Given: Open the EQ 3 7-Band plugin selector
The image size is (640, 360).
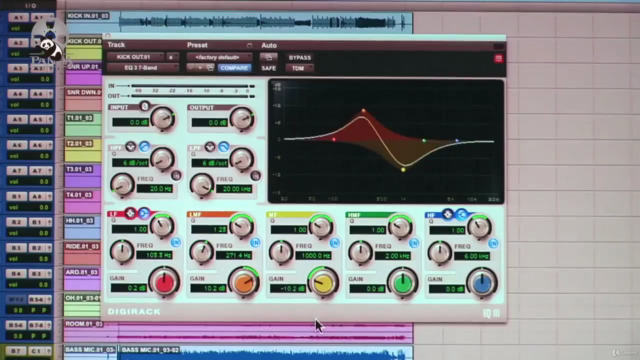Looking at the screenshot, I should point(142,68).
